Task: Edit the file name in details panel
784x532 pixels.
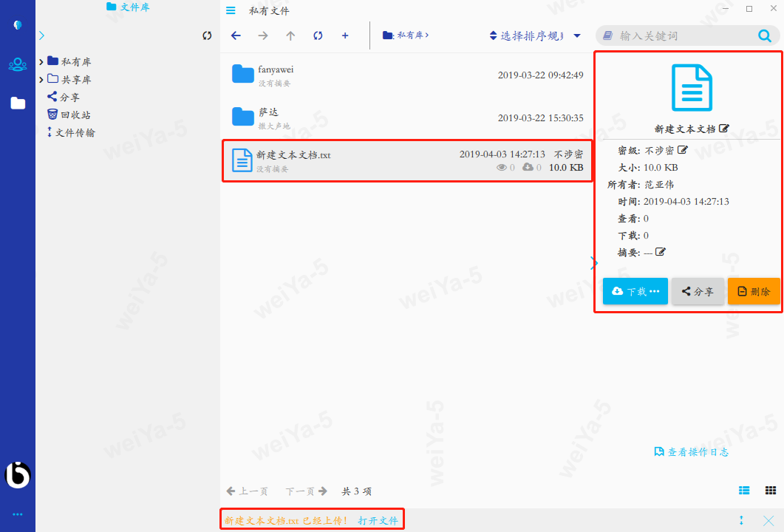Action: coord(723,129)
